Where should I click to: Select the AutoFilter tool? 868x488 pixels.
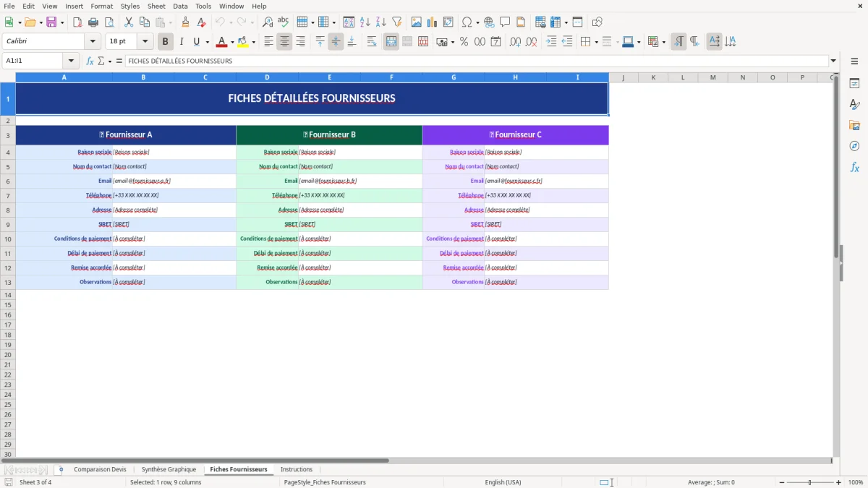[396, 22]
